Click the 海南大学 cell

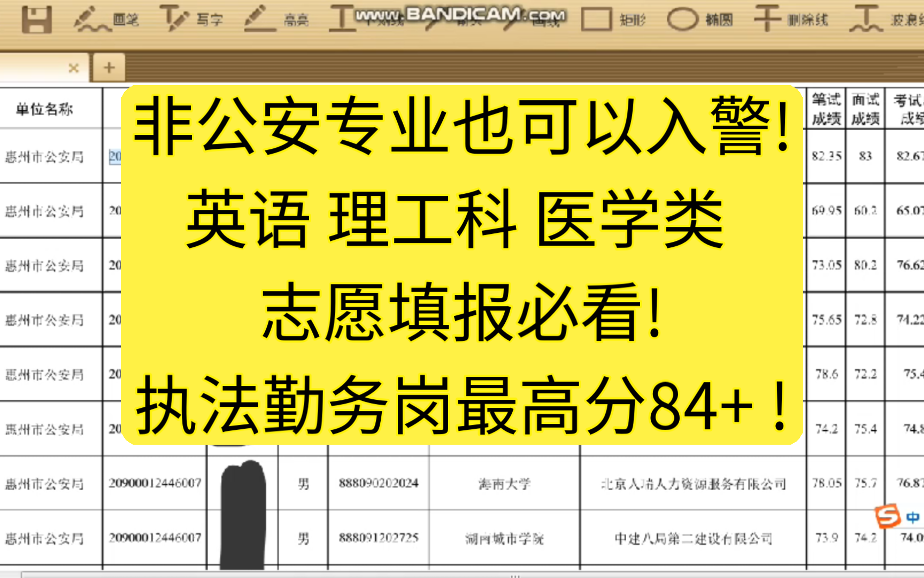[x=504, y=484]
